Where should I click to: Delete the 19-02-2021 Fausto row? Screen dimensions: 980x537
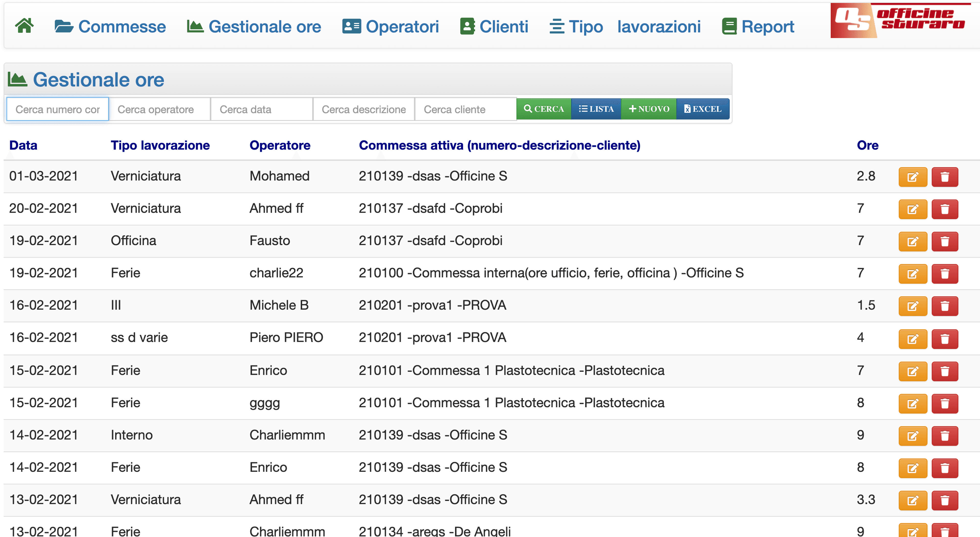tap(945, 242)
